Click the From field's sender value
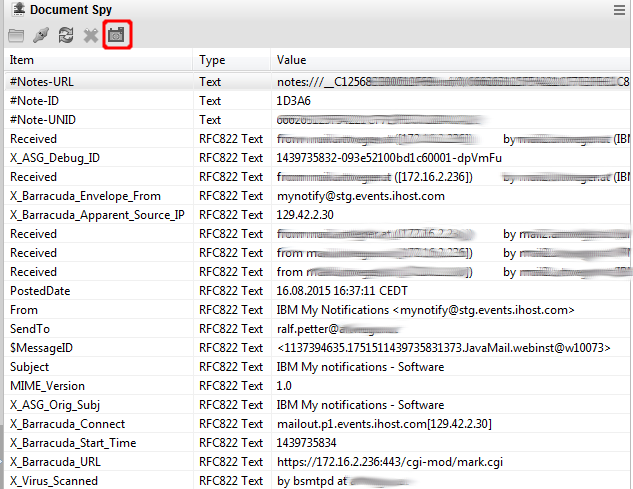633x489 pixels. tap(425, 310)
